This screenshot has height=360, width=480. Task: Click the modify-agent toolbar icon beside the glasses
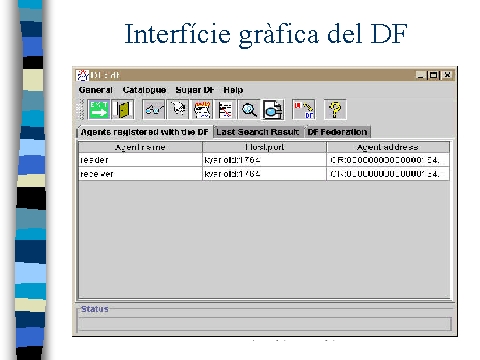178,110
